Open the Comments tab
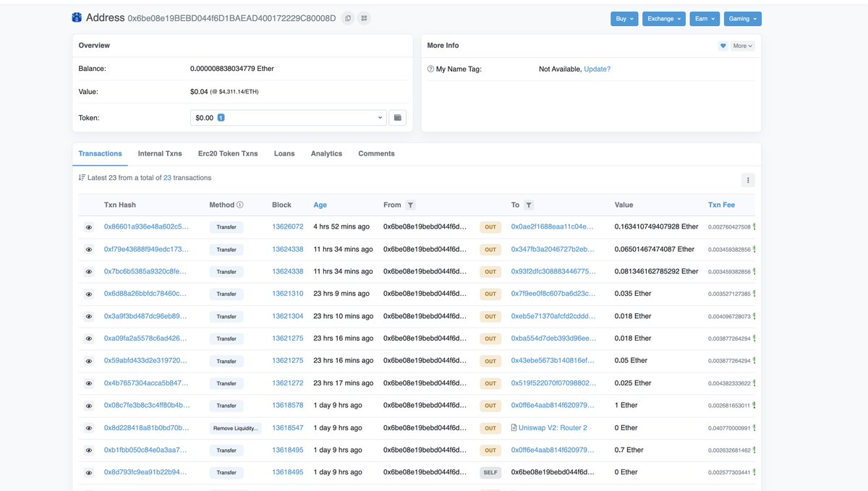Screen dimensions: 868x491 click(x=376, y=154)
